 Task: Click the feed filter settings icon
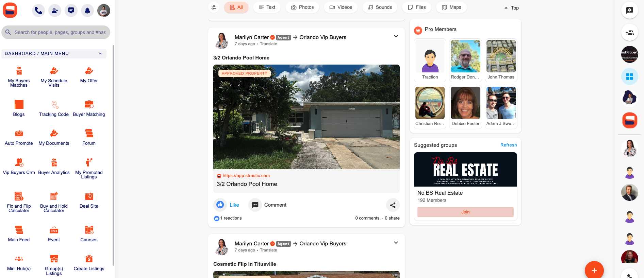click(214, 7)
